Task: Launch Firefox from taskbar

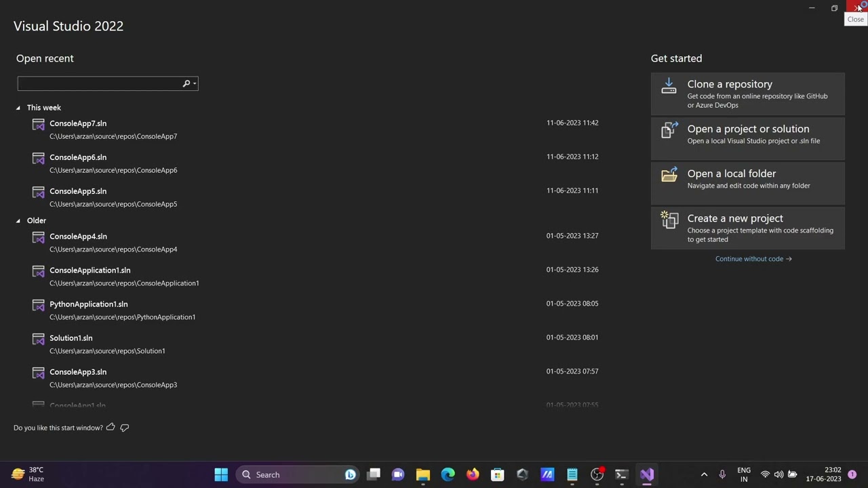Action: (x=473, y=474)
